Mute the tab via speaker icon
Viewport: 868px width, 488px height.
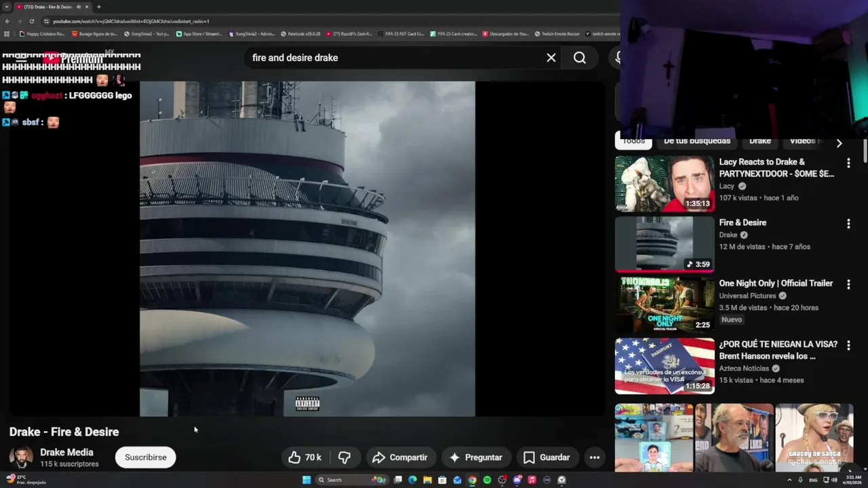[x=79, y=7]
